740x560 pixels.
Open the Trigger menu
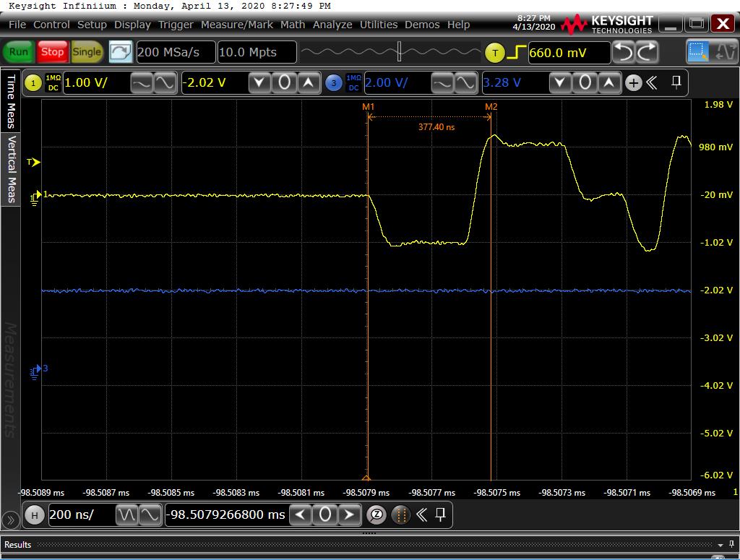pyautogui.click(x=176, y=25)
